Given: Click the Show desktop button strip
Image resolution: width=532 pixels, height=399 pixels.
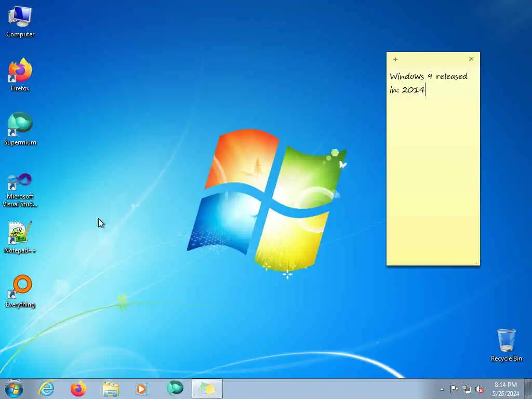Looking at the screenshot, I should pyautogui.click(x=528, y=389).
